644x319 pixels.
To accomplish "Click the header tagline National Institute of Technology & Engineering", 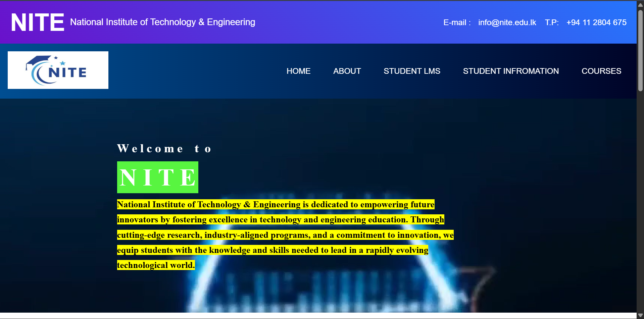I will (162, 22).
